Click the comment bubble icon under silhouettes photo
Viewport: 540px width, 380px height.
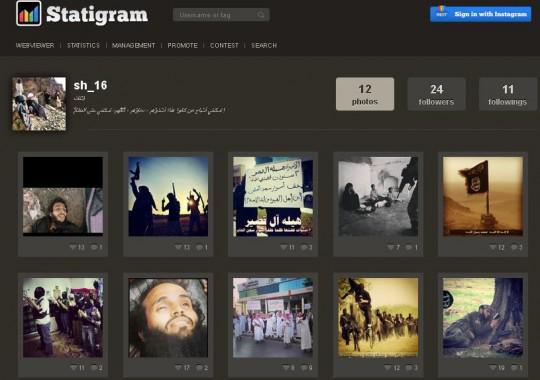pyautogui.click(x=199, y=247)
